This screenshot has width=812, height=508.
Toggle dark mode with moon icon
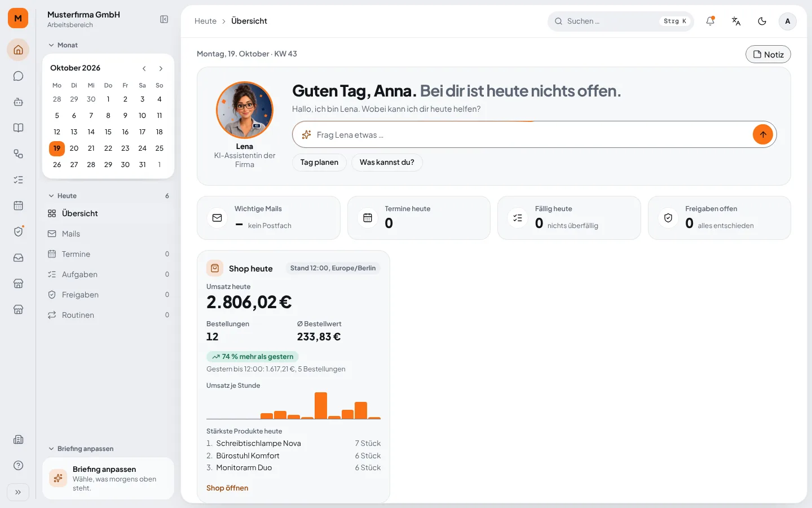point(762,21)
